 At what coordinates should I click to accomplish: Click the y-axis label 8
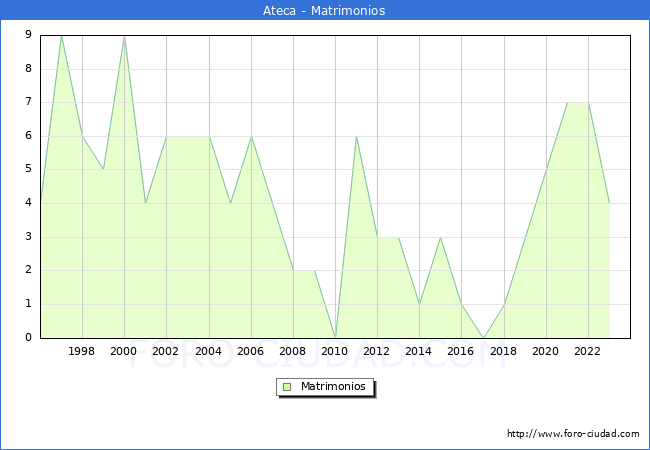pos(28,68)
